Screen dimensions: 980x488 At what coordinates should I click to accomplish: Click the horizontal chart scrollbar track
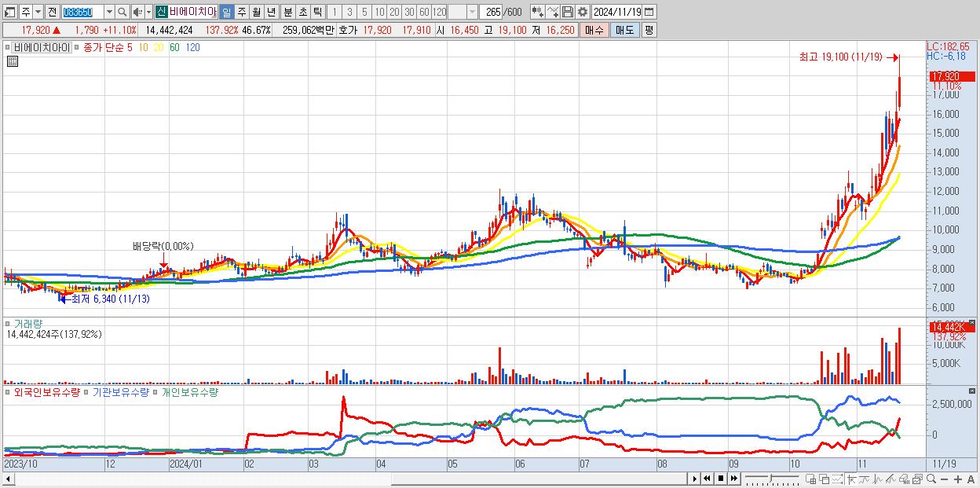(349, 479)
